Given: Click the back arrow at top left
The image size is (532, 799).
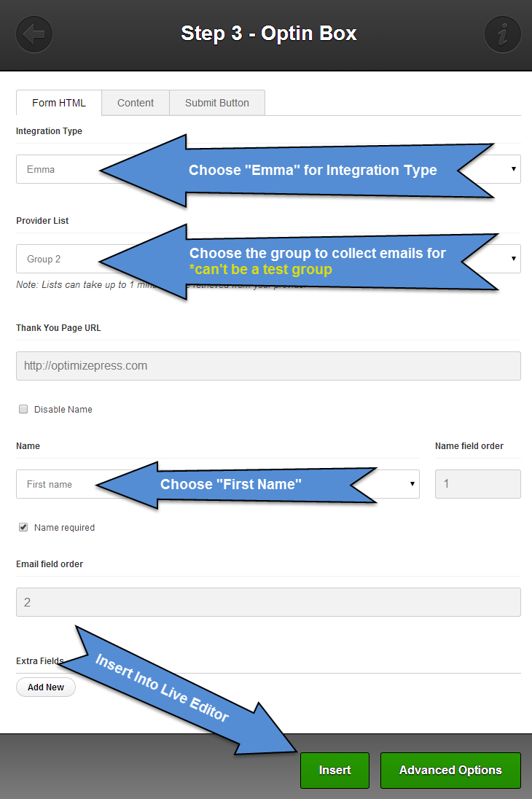Looking at the screenshot, I should point(34,34).
